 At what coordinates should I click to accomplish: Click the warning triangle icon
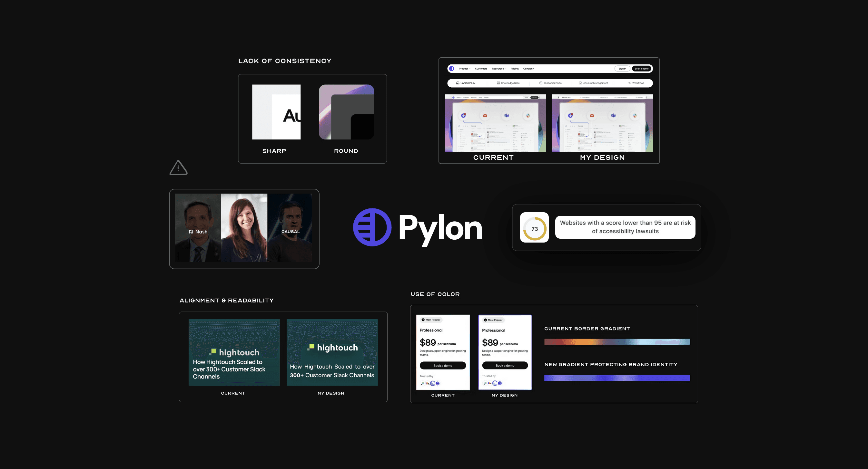(178, 168)
